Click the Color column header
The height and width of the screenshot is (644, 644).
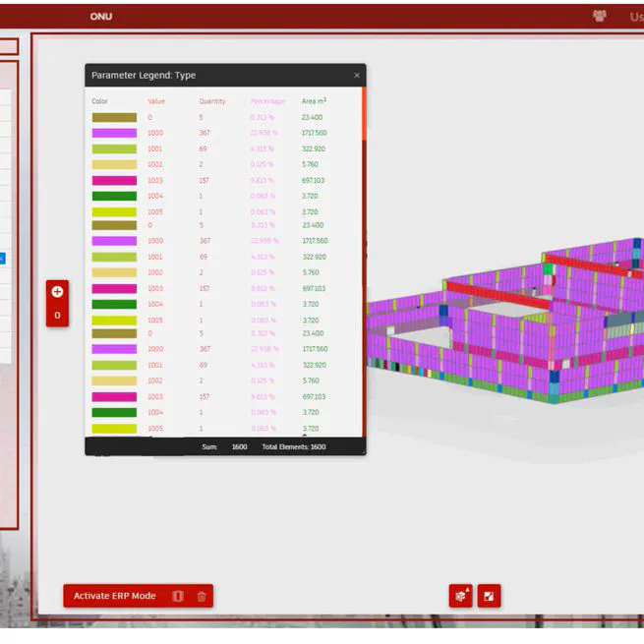click(x=100, y=101)
